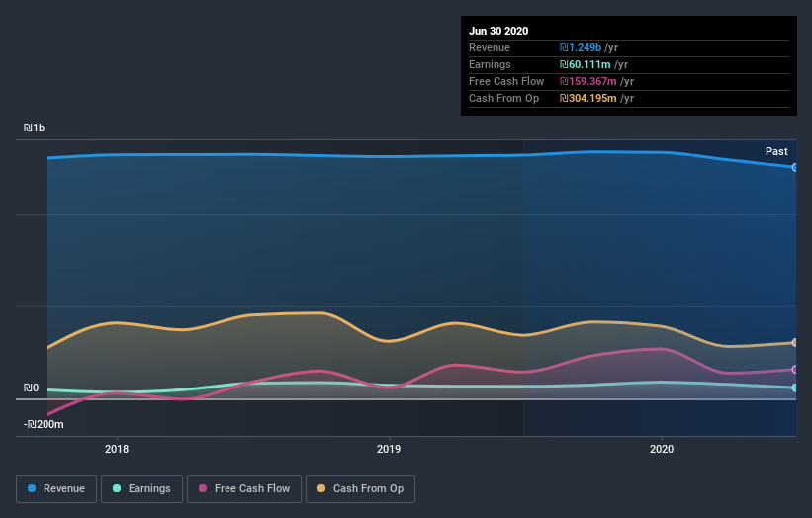812x518 pixels.
Task: Click the Past region label
Action: tap(776, 151)
